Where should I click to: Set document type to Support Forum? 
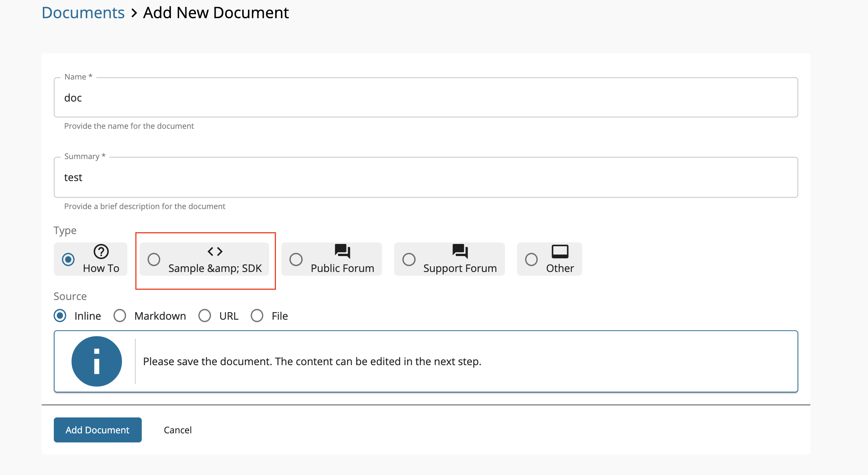pyautogui.click(x=409, y=259)
